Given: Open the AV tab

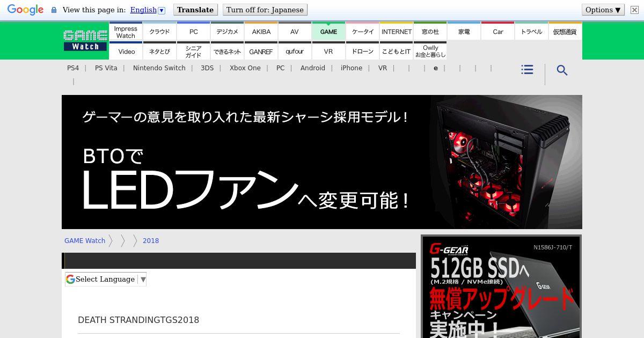Looking at the screenshot, I should (x=295, y=32).
